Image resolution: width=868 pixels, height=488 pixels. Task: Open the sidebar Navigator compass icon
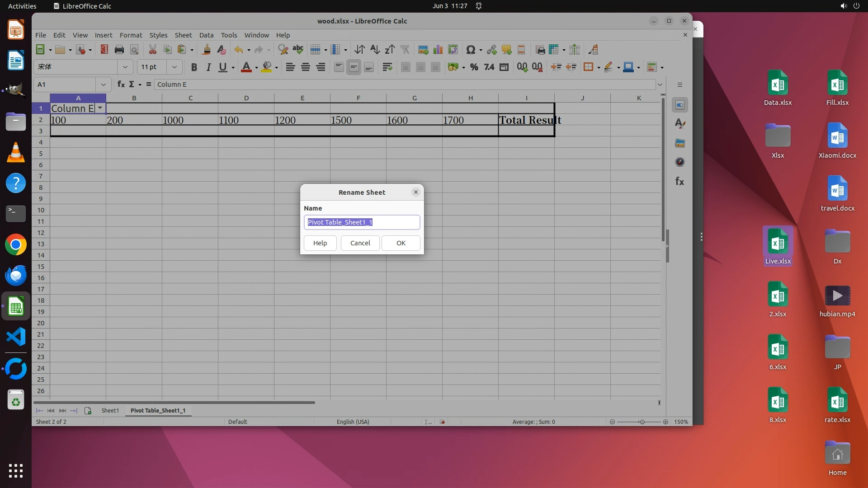click(x=679, y=162)
